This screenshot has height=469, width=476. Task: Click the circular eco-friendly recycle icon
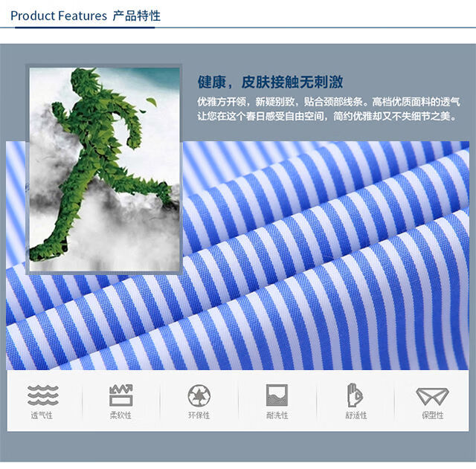(x=199, y=395)
